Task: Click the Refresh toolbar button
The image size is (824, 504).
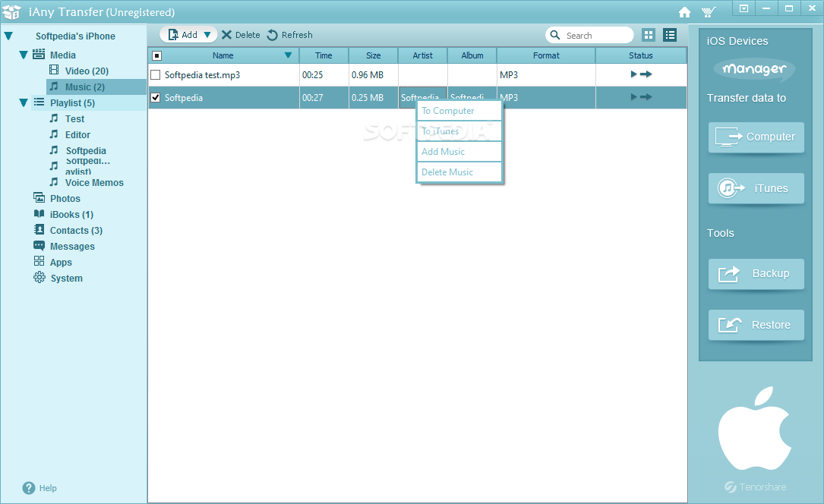Action: (289, 35)
